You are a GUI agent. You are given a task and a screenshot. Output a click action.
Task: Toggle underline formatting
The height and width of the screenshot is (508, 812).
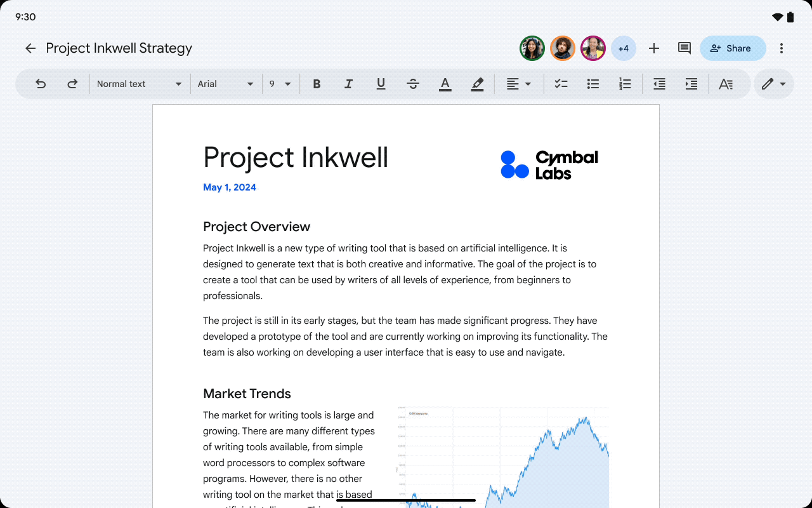pyautogui.click(x=381, y=84)
